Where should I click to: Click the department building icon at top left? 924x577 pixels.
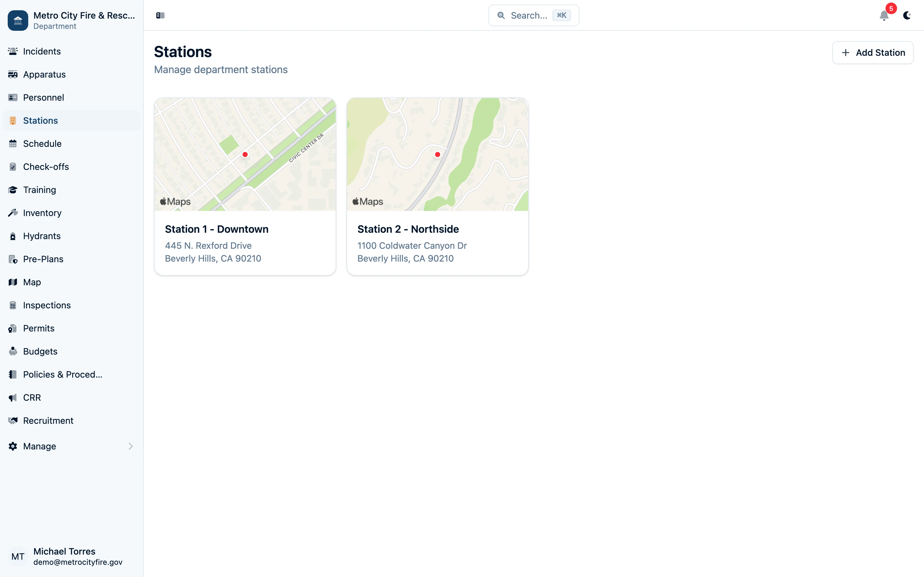coord(18,20)
